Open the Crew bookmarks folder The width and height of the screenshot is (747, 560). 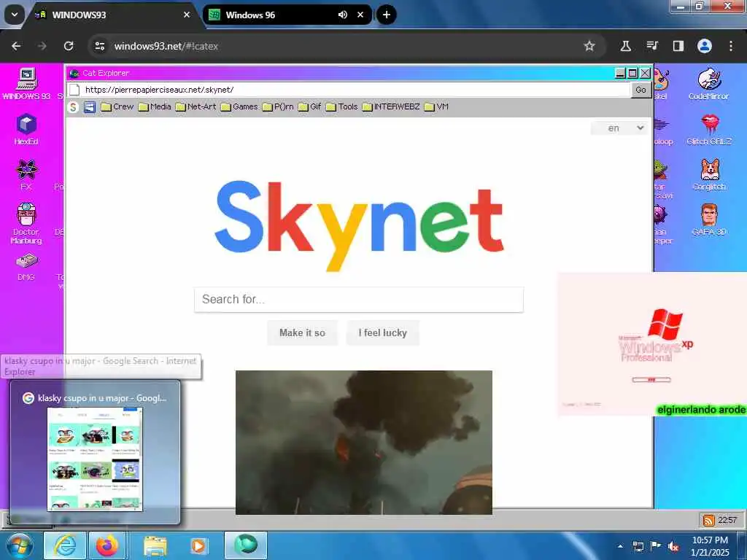point(117,107)
